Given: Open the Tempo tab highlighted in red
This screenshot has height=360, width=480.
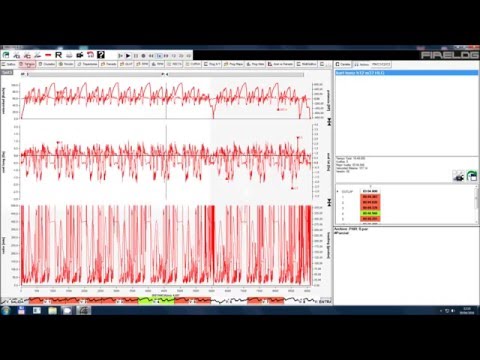Looking at the screenshot, I should (27, 64).
